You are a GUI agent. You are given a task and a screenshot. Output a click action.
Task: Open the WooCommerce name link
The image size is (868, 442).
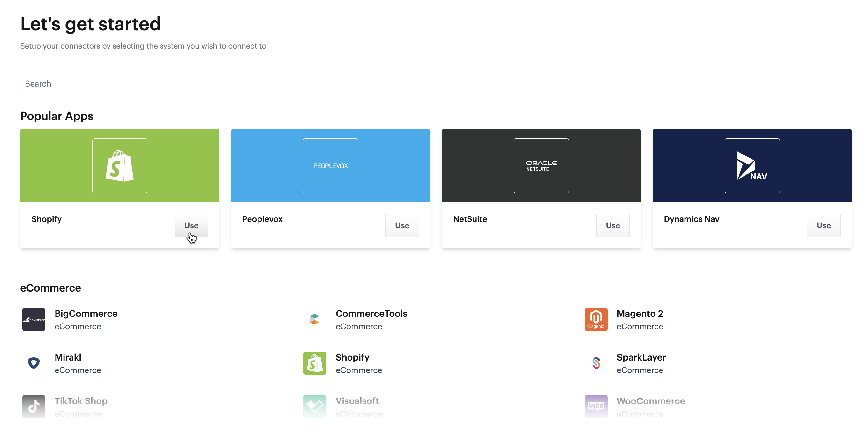click(651, 401)
